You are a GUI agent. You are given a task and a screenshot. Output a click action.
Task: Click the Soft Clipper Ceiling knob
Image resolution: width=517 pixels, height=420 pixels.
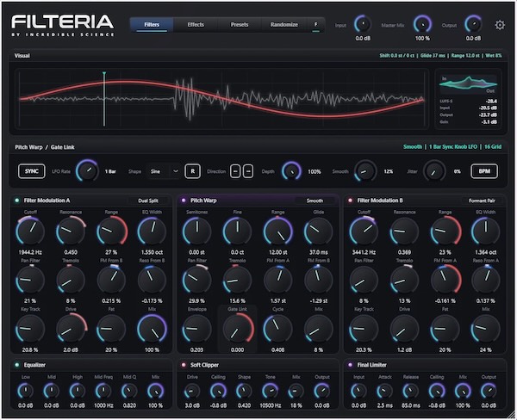[x=218, y=391]
